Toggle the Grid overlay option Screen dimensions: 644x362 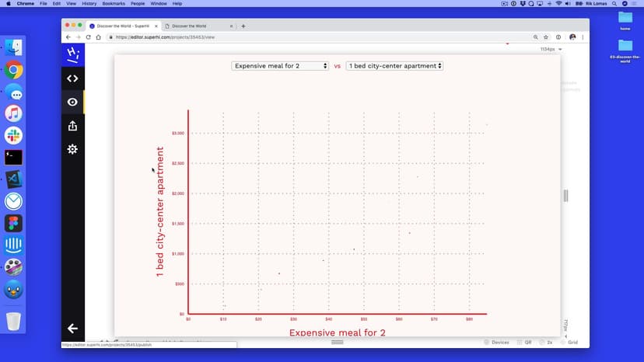pyautogui.click(x=569, y=342)
